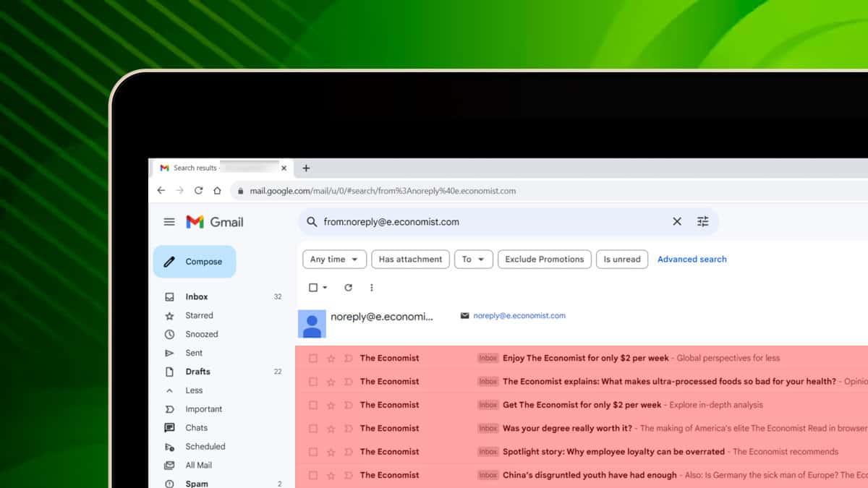Select the 'Enjoy The Economist for only $2' email checkbox
The width and height of the screenshot is (868, 488).
pos(313,358)
